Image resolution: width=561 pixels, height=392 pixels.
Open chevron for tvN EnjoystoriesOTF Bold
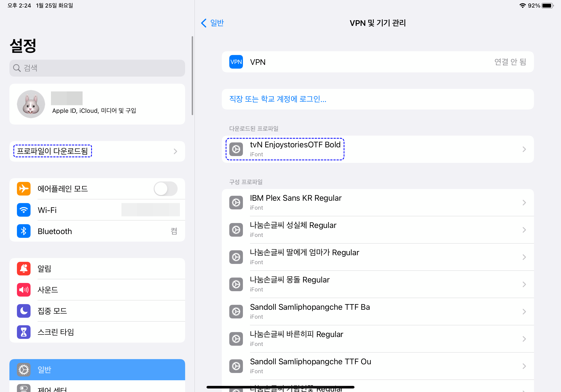pos(524,149)
